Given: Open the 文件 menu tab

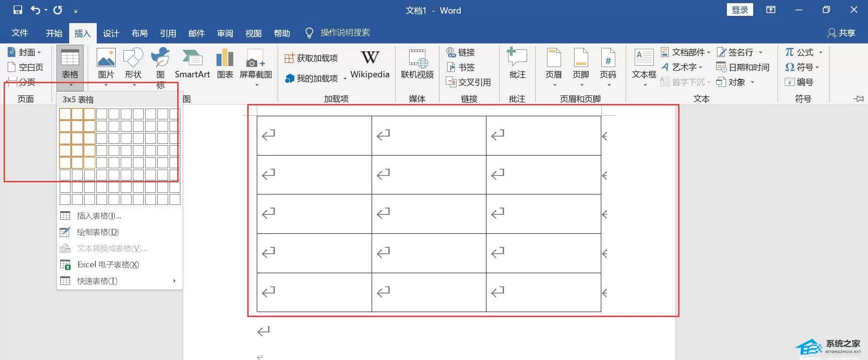Looking at the screenshot, I should (19, 33).
